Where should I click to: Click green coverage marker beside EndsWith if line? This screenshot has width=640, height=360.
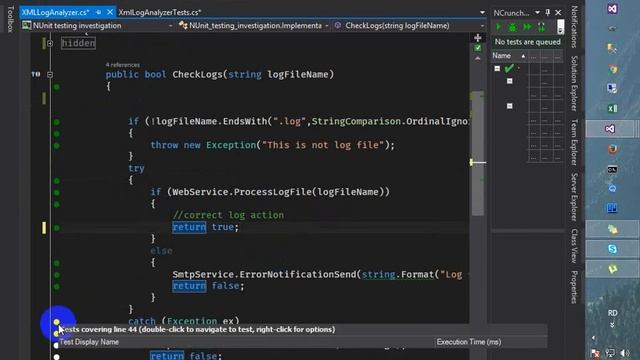coord(57,122)
